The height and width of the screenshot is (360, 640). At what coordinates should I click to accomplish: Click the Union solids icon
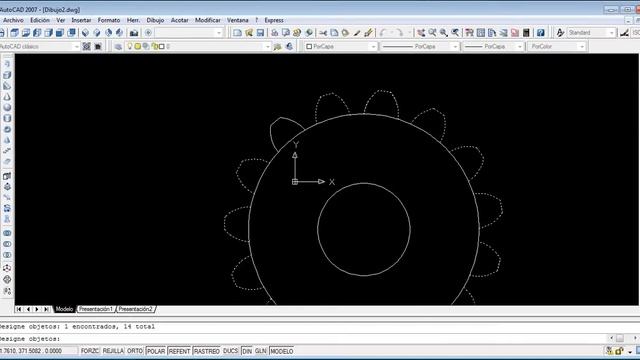tap(7, 233)
